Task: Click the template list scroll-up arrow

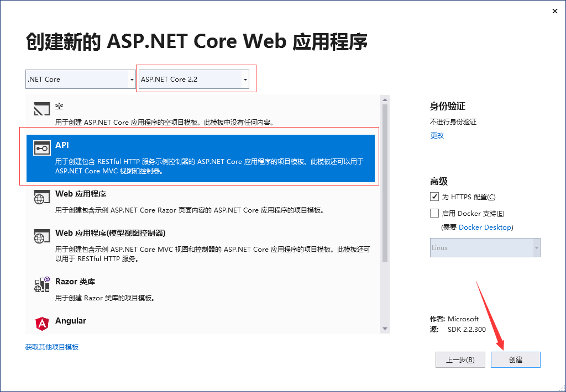Action: point(385,99)
